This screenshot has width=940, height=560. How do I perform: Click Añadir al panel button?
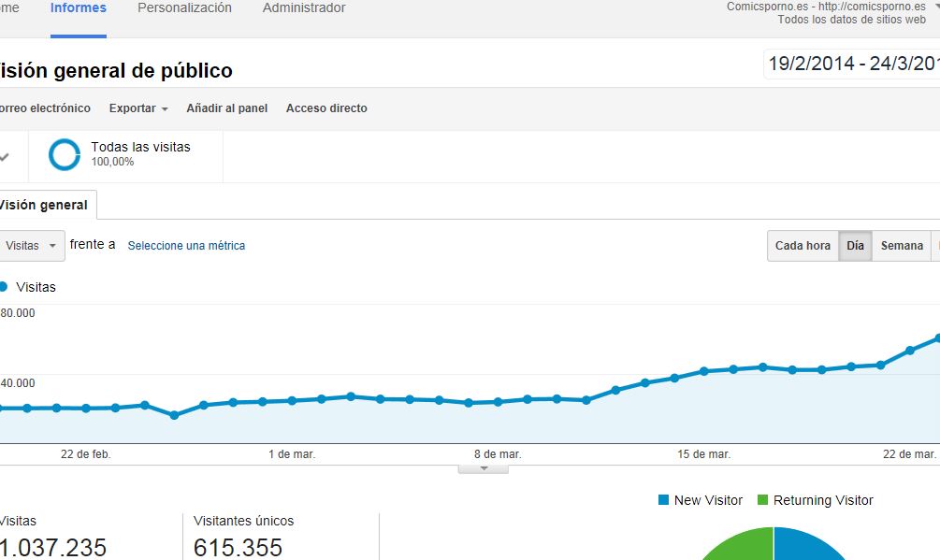click(x=226, y=108)
